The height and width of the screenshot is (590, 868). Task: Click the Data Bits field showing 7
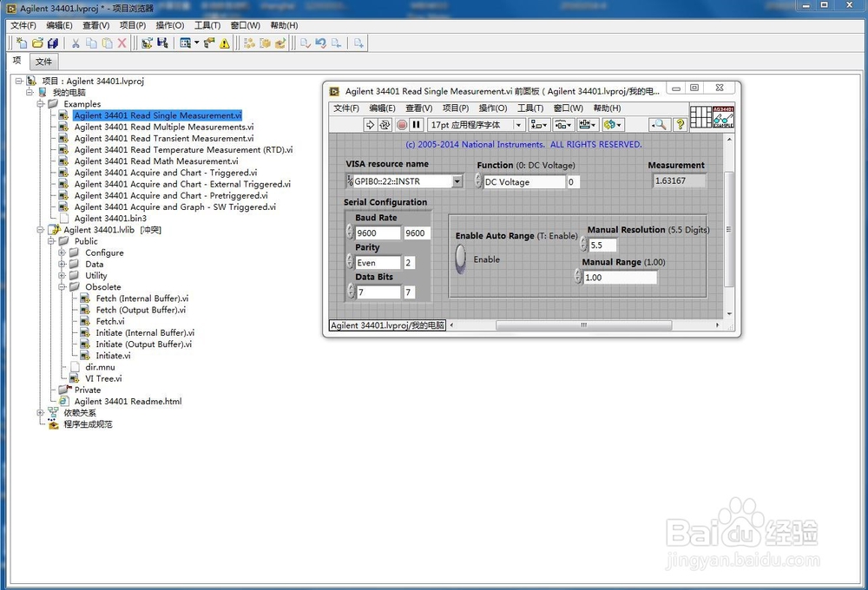378,292
